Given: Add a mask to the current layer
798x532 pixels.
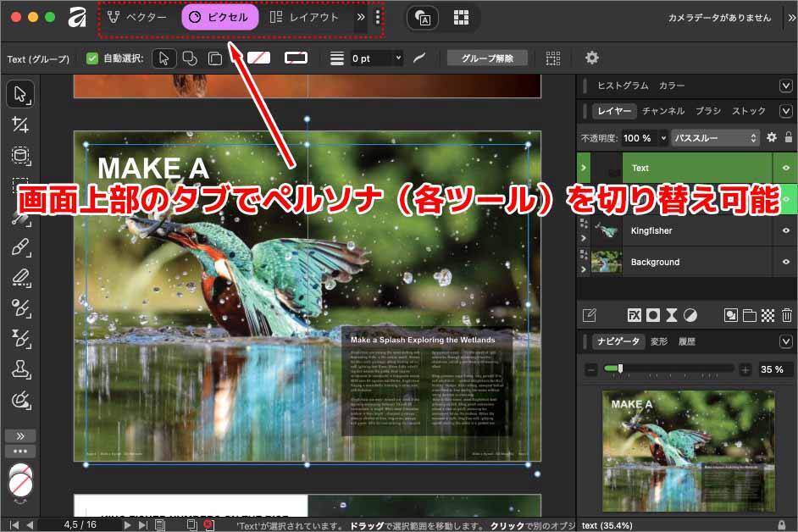Looking at the screenshot, I should (652, 315).
